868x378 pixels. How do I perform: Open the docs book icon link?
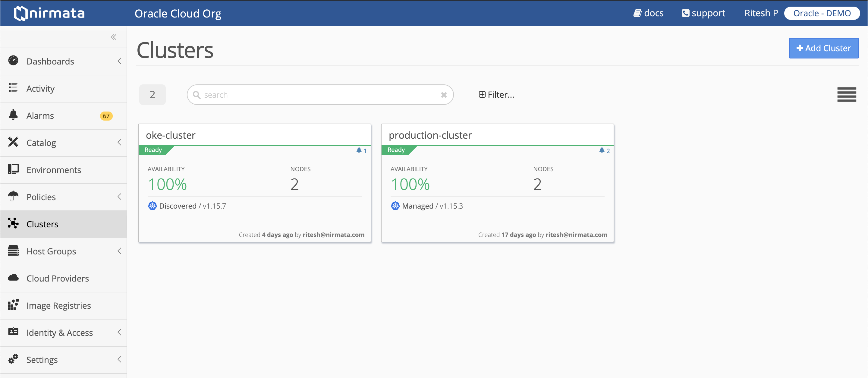[637, 13]
